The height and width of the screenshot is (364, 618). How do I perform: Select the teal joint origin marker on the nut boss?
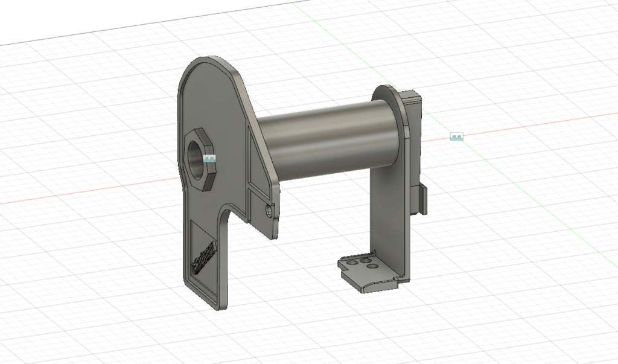(x=209, y=159)
